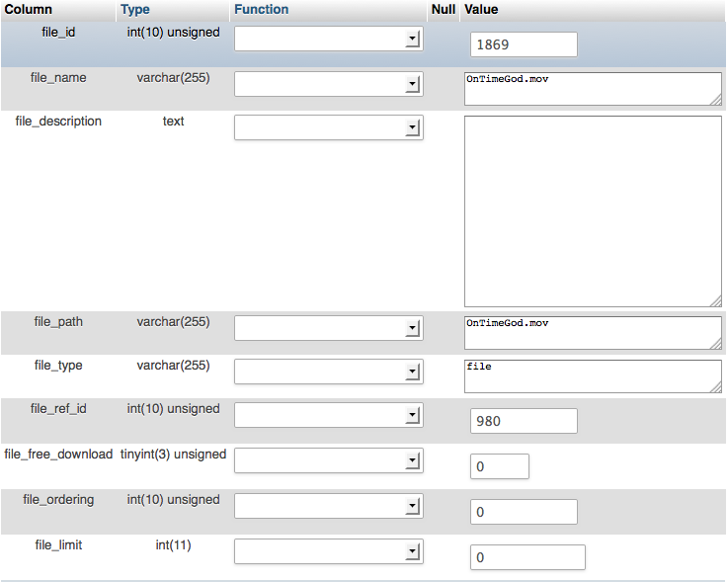
Task: Select the file_path column name
Action: coord(58,322)
